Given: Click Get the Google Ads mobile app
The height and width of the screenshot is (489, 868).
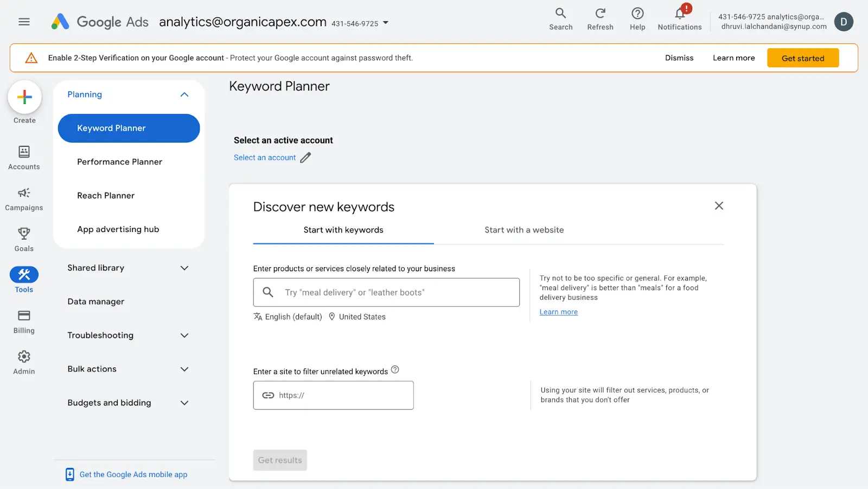Looking at the screenshot, I should 133,474.
